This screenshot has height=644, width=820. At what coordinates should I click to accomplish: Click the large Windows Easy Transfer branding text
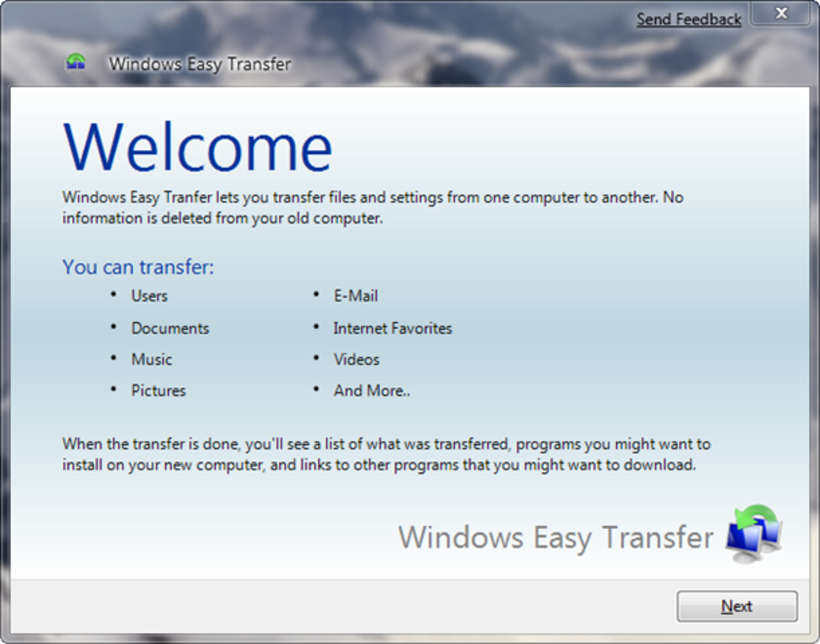click(x=555, y=537)
